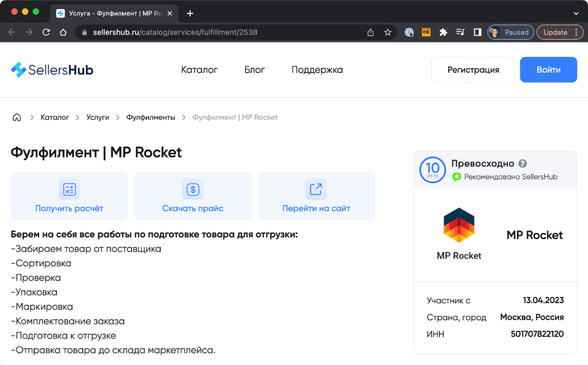Click the media controls icon in the toolbar

(460, 32)
